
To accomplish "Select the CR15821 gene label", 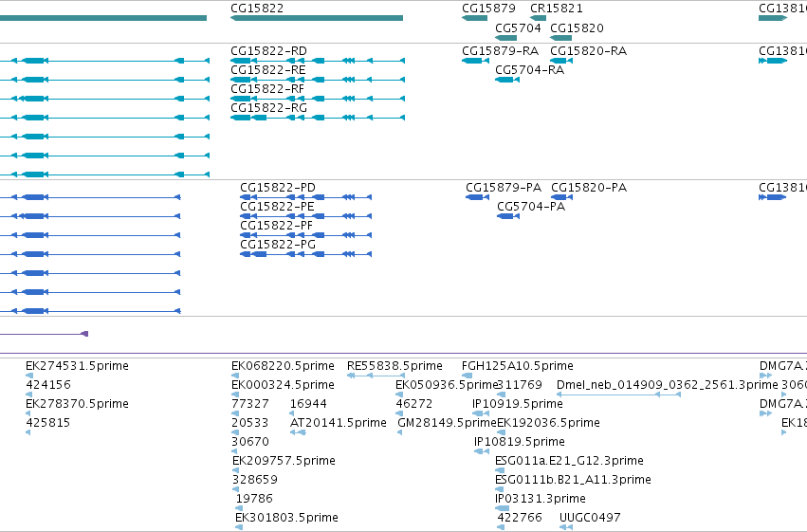I will coord(557,9).
